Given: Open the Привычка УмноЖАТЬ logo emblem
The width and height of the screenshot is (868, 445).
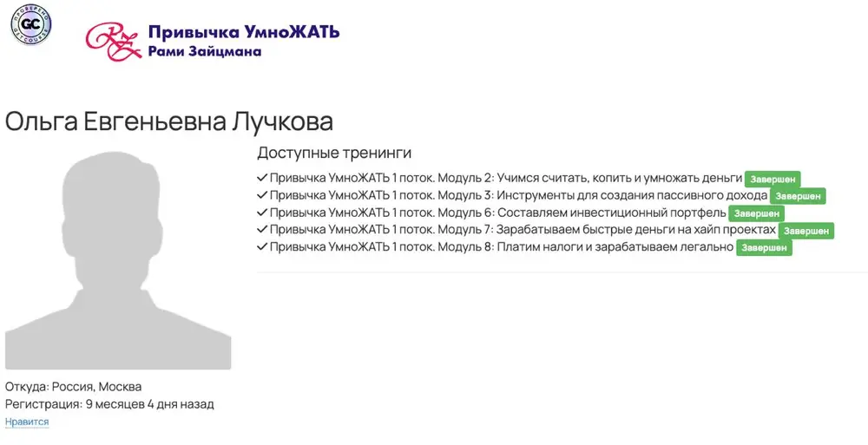Looking at the screenshot, I should pos(114,41).
